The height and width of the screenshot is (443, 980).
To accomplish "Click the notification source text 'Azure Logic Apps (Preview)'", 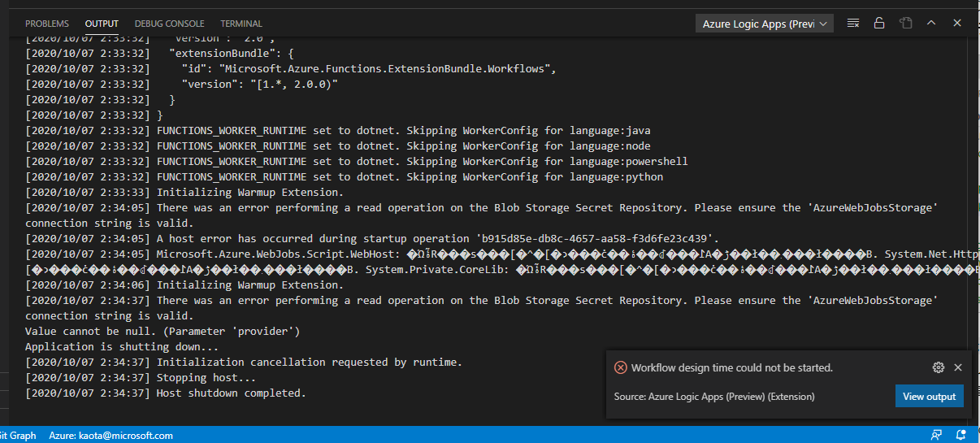I will coord(717,397).
